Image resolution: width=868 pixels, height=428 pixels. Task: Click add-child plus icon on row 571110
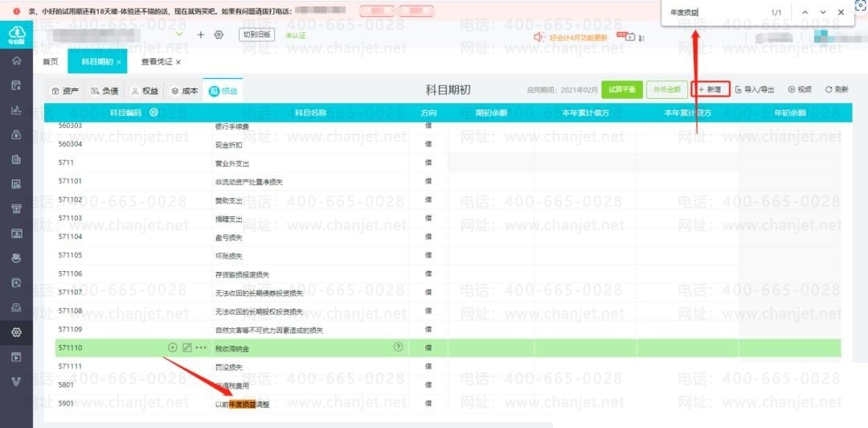point(173,348)
